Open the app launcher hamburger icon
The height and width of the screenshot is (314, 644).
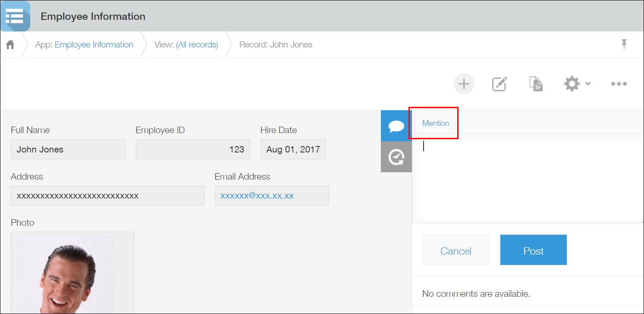(16, 16)
